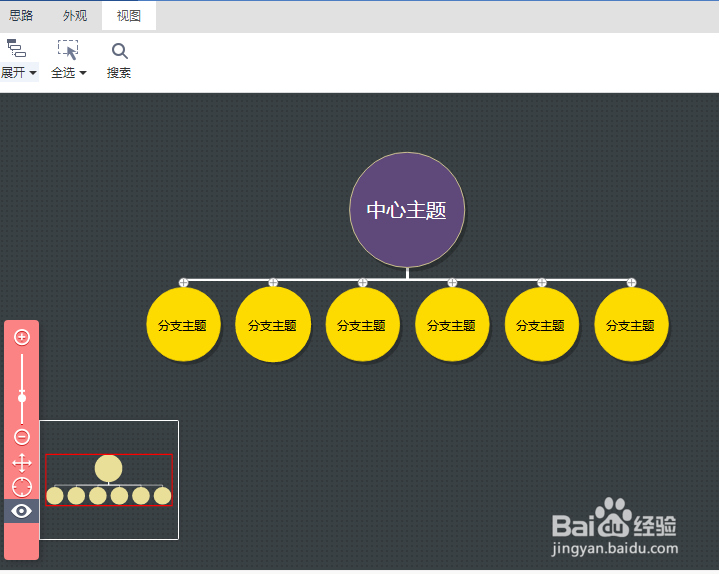The width and height of the screenshot is (719, 574).
Task: Click the zoom slider handle
Action: pos(22,397)
